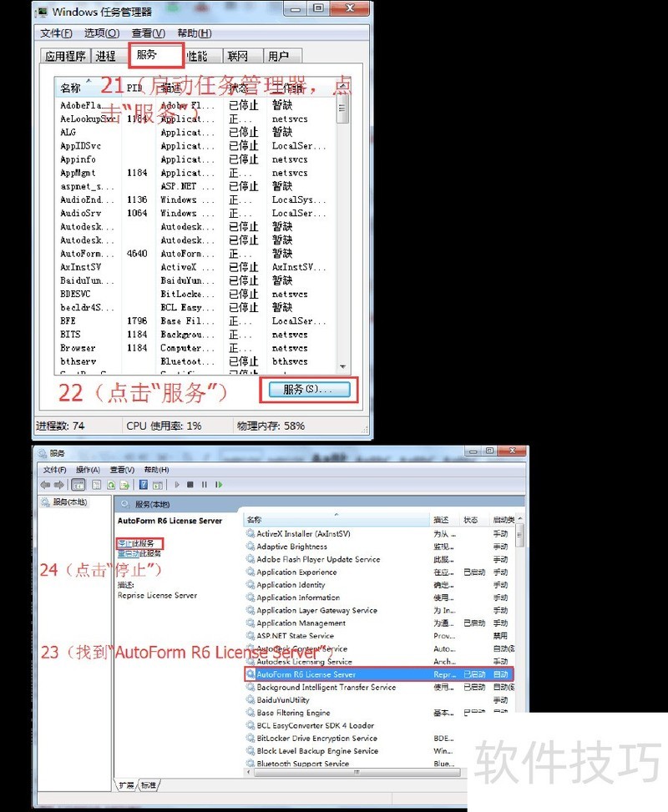Click the Start Service play icon
The width and height of the screenshot is (668, 812).
tap(177, 485)
